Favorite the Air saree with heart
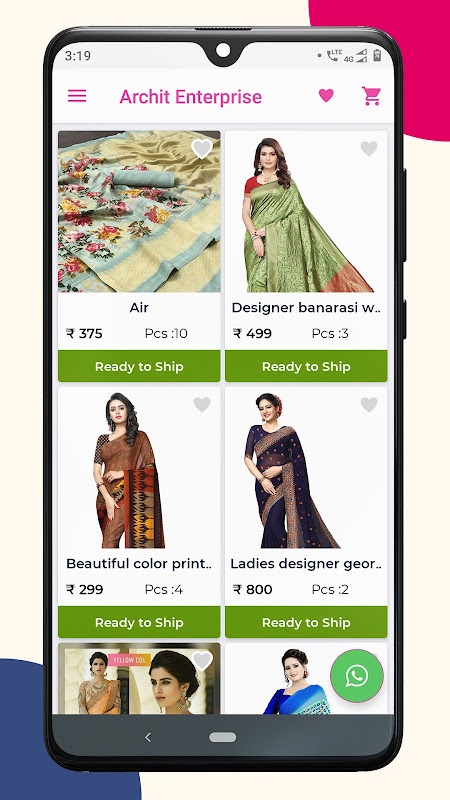Screen dimensions: 450x800 [202, 149]
